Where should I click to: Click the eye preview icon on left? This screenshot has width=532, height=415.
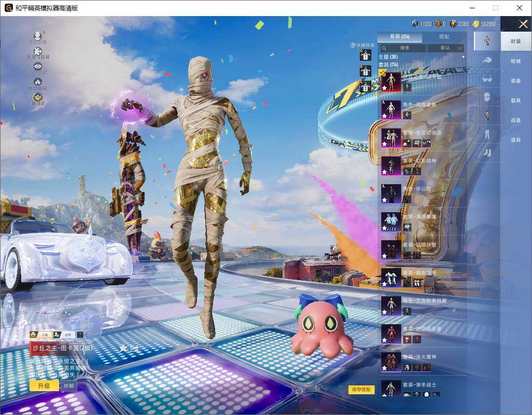pos(38,66)
